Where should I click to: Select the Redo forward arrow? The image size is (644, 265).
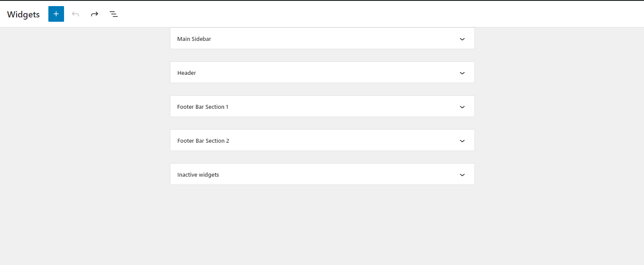coord(95,13)
